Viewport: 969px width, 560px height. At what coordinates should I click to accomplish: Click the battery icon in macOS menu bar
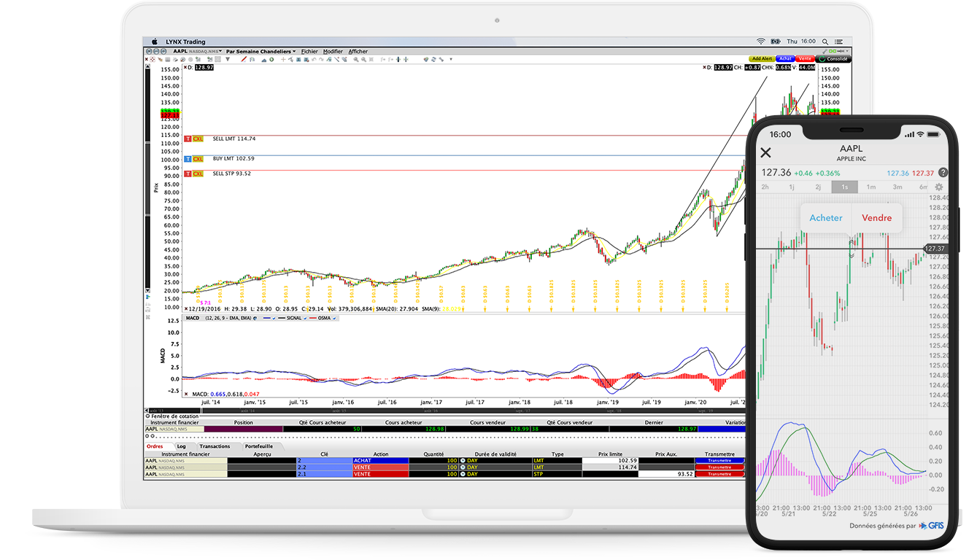point(775,42)
